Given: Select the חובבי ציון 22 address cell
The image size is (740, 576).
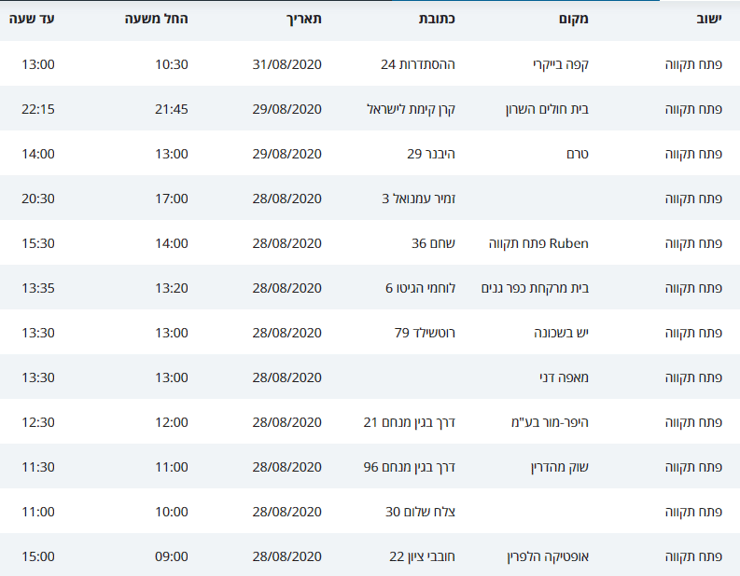Looking at the screenshot, I should (422, 557).
